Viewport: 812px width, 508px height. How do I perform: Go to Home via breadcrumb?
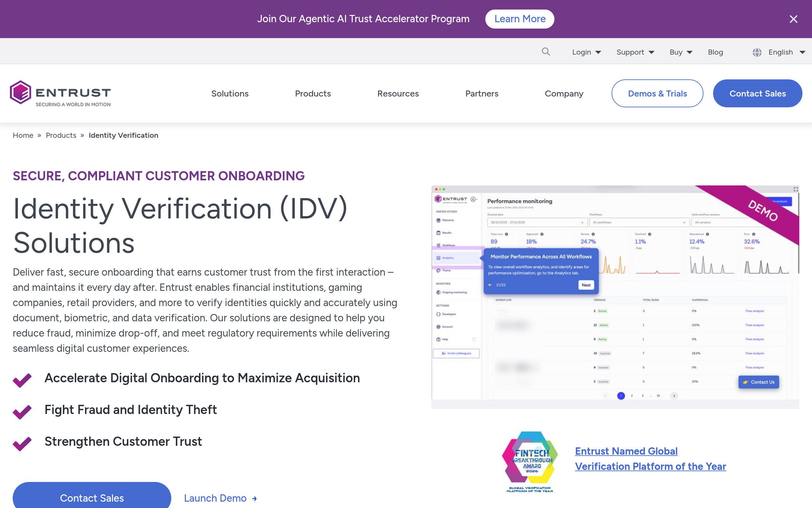(x=23, y=135)
